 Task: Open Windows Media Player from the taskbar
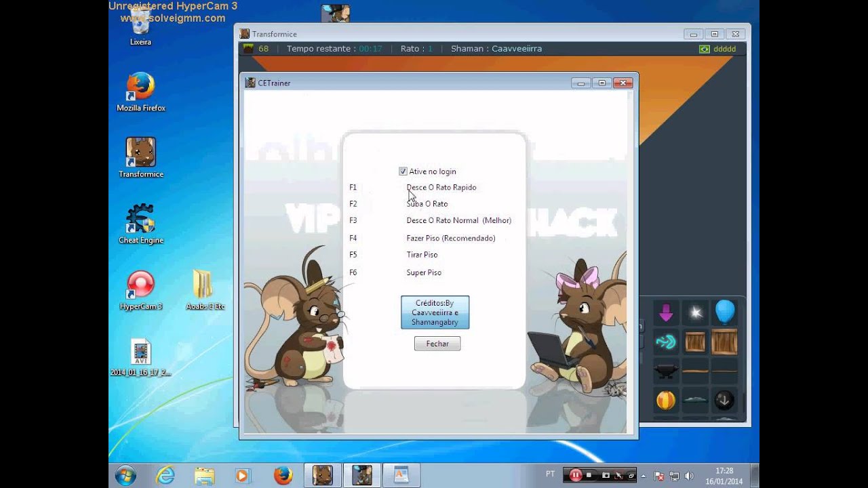tap(242, 475)
